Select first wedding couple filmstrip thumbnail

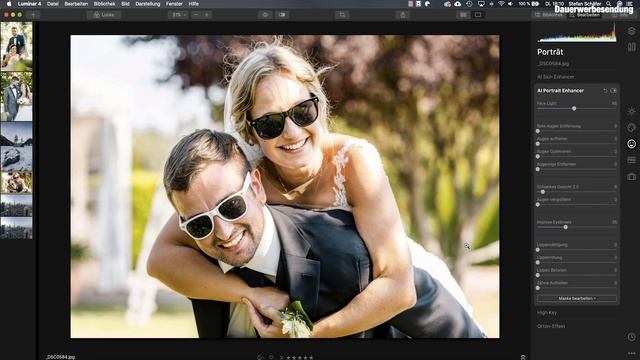tap(16, 46)
